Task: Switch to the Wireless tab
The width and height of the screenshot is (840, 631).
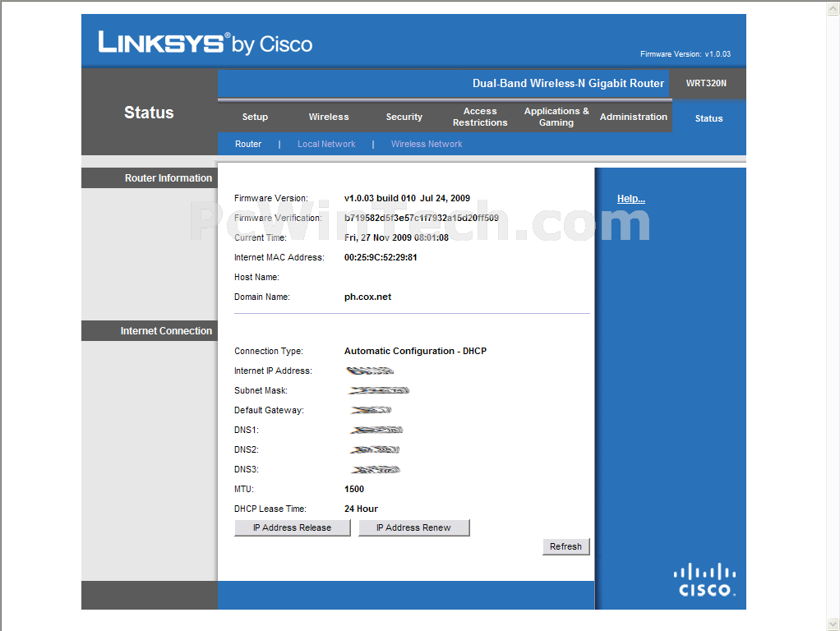Action: pyautogui.click(x=329, y=117)
